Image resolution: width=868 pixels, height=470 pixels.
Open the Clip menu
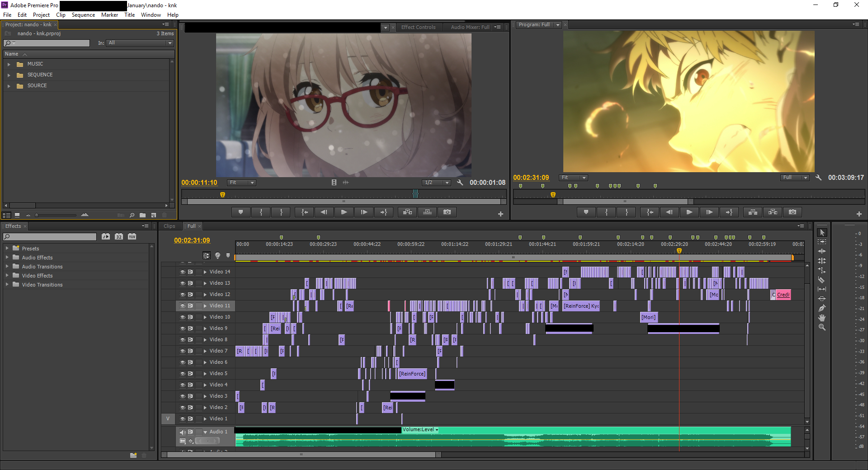[61, 15]
